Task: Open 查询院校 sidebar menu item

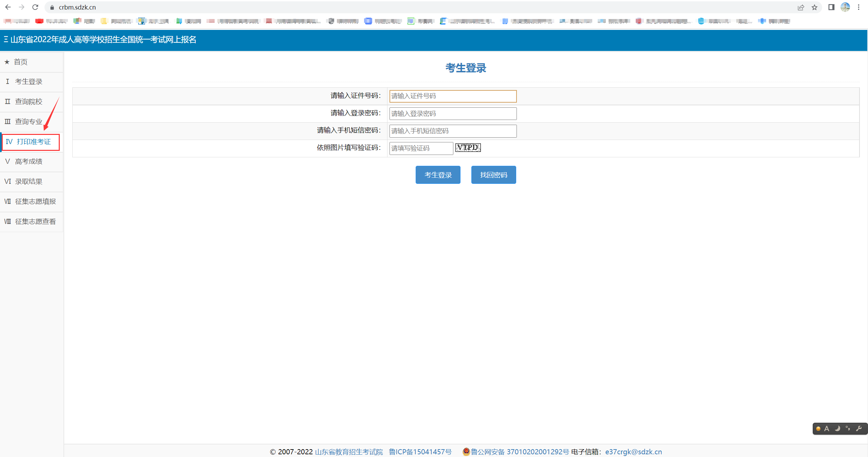Action: click(x=29, y=102)
